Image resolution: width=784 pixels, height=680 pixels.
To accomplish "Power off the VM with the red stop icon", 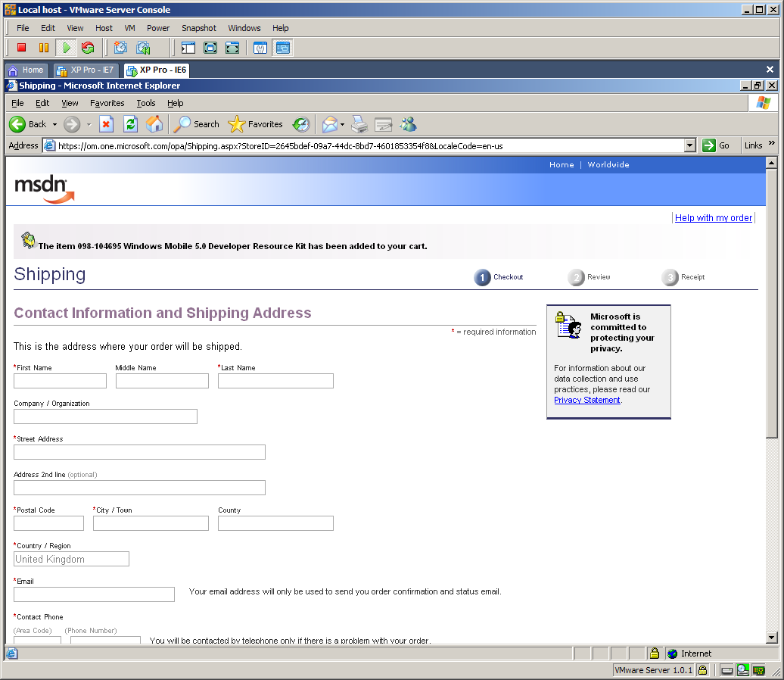I will coord(21,48).
